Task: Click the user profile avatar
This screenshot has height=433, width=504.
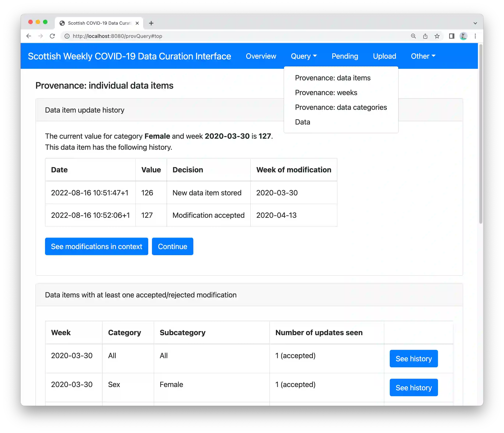Action: coord(463,36)
